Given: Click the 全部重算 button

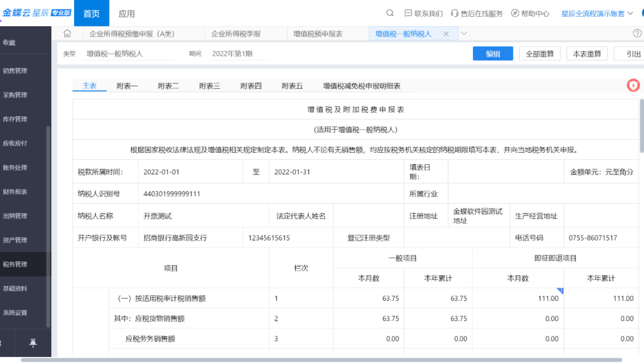Looking at the screenshot, I should (x=539, y=54).
